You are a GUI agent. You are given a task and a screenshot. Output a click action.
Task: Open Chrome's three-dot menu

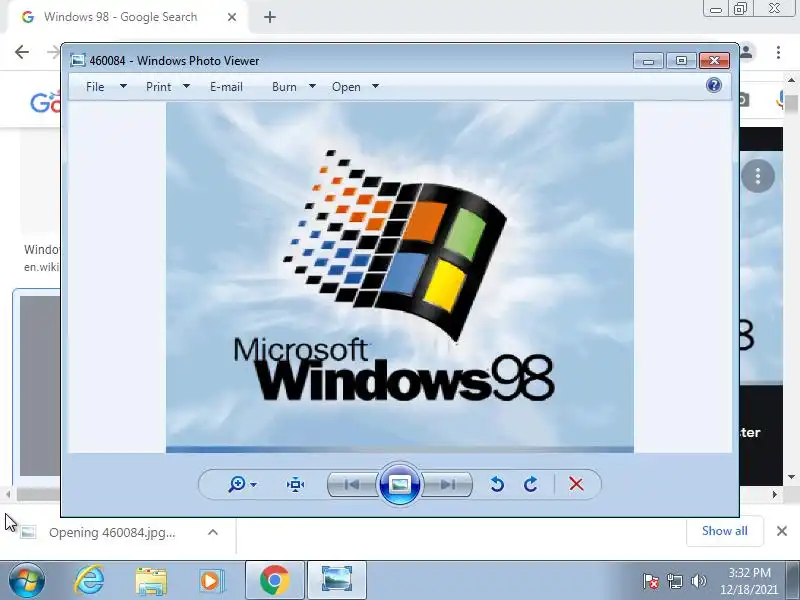(x=778, y=52)
